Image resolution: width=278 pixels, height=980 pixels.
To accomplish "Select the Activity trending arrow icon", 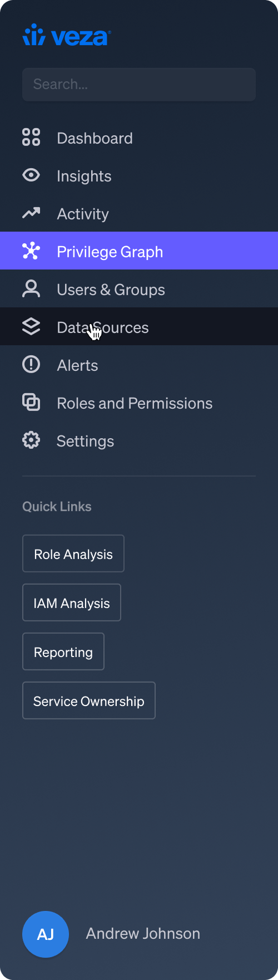I will point(31,213).
